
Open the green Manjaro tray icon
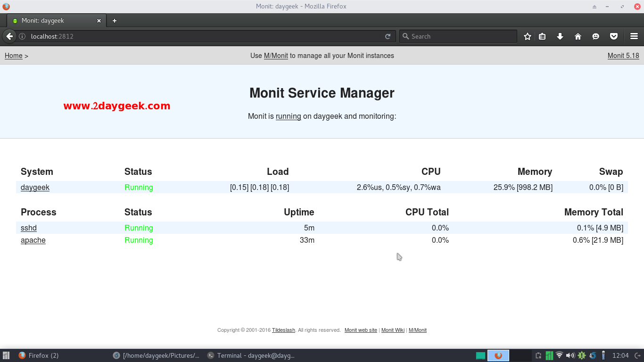[549, 355]
